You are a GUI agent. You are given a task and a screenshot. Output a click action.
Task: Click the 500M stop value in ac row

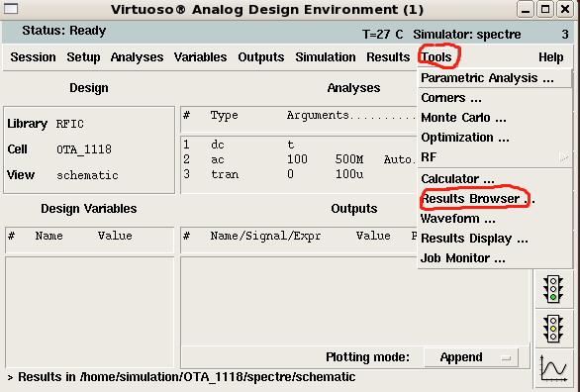[349, 159]
